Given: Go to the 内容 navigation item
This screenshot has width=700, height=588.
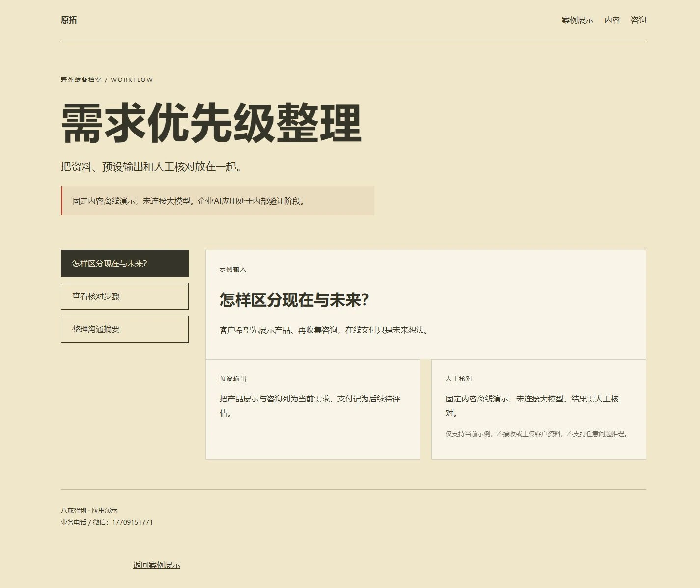Looking at the screenshot, I should [612, 20].
